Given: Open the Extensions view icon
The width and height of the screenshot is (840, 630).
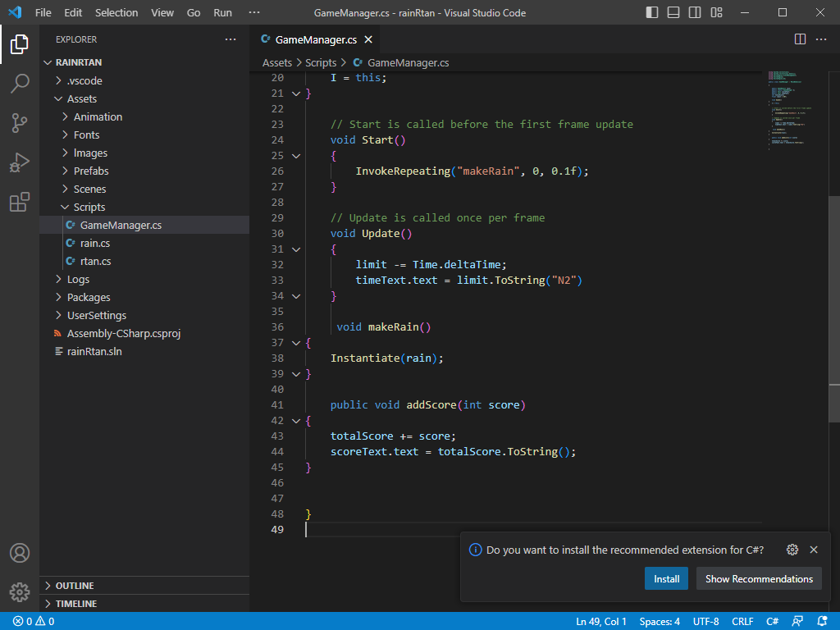Looking at the screenshot, I should coord(20,202).
